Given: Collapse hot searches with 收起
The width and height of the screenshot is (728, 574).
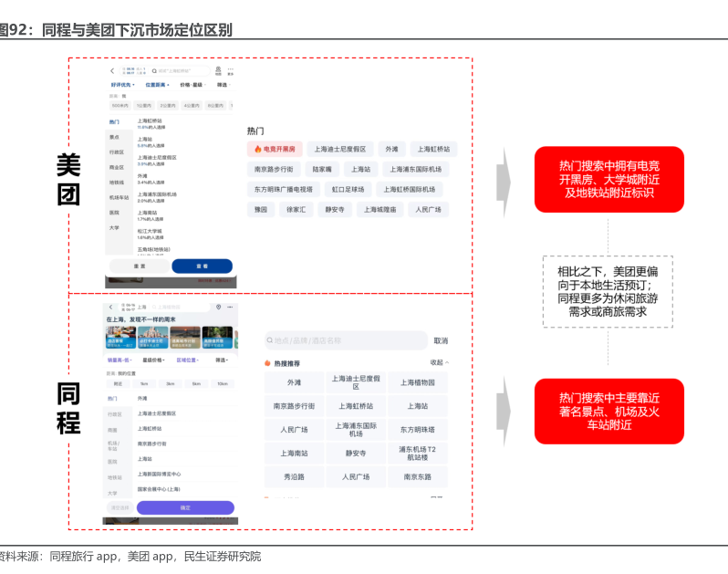Looking at the screenshot, I should coord(439,362).
